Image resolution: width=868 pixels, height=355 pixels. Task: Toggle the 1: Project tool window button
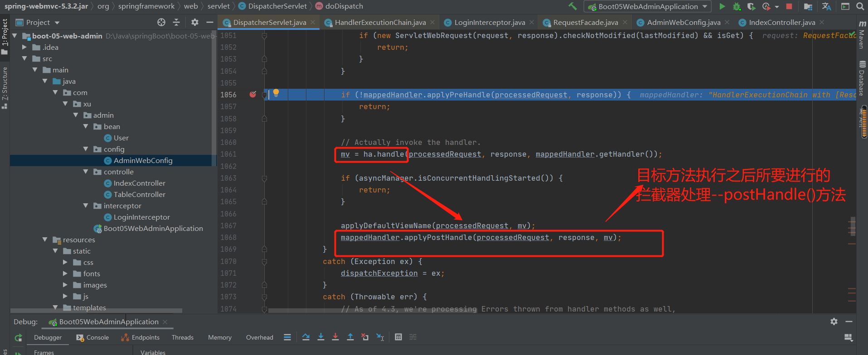tap(5, 36)
